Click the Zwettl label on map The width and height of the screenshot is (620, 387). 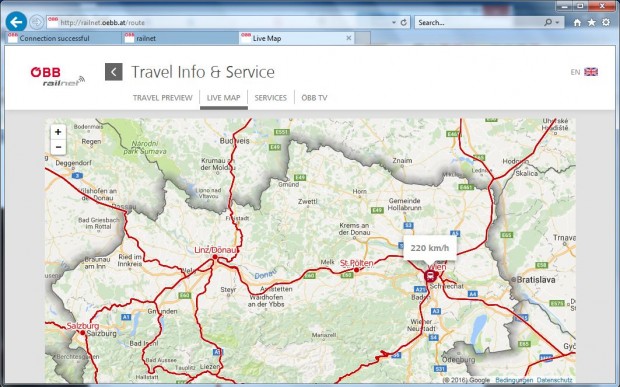tap(308, 202)
